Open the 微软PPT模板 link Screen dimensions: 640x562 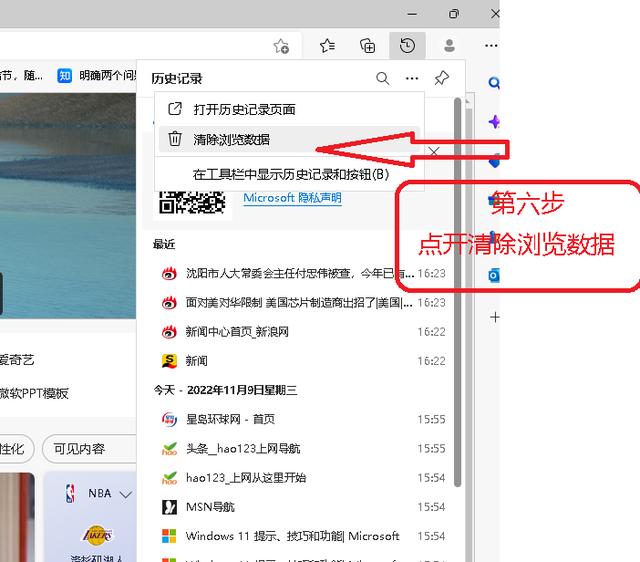[34, 393]
